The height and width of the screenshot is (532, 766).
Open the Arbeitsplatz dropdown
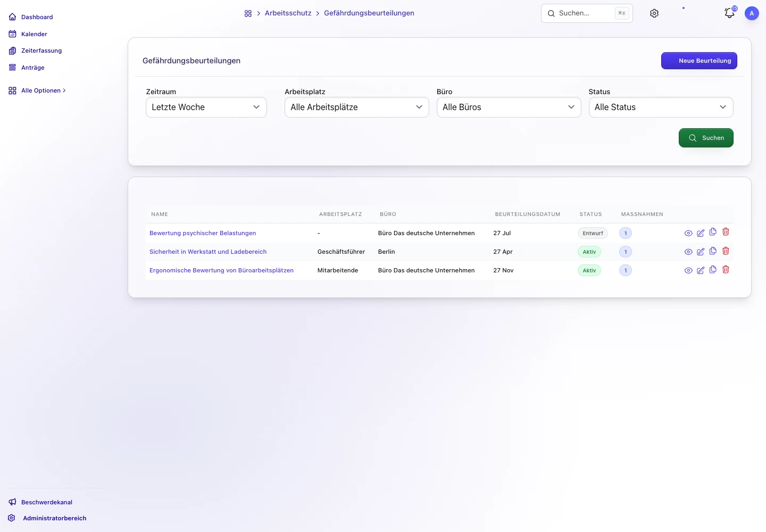pos(357,107)
